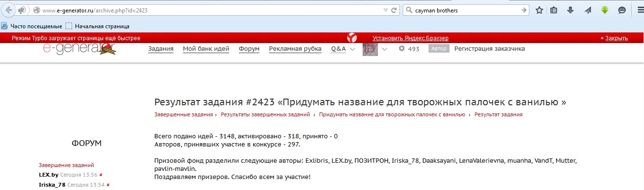The image size is (644, 190).
Task: Click the Придумать название для творожных палочек breadcrumb
Action: (x=392, y=114)
